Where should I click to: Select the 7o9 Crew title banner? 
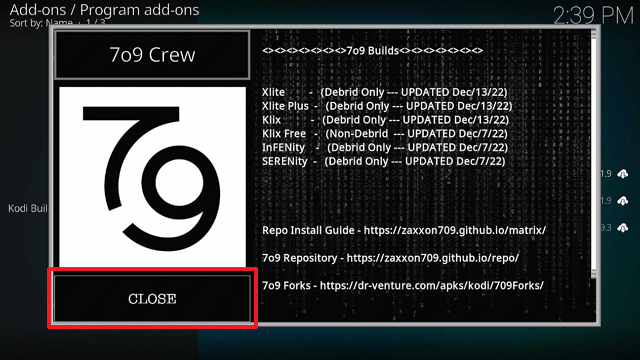point(152,55)
